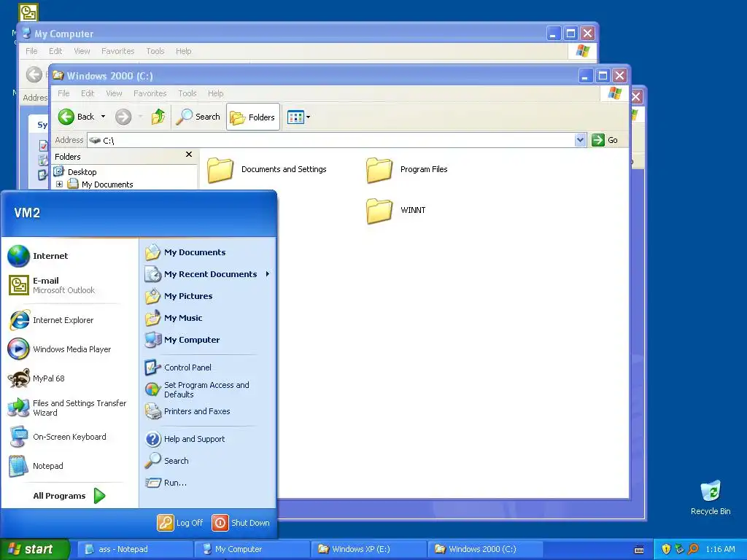Click the Outlook desktop icon at top-left
The width and height of the screenshot is (747, 560).
(28, 12)
